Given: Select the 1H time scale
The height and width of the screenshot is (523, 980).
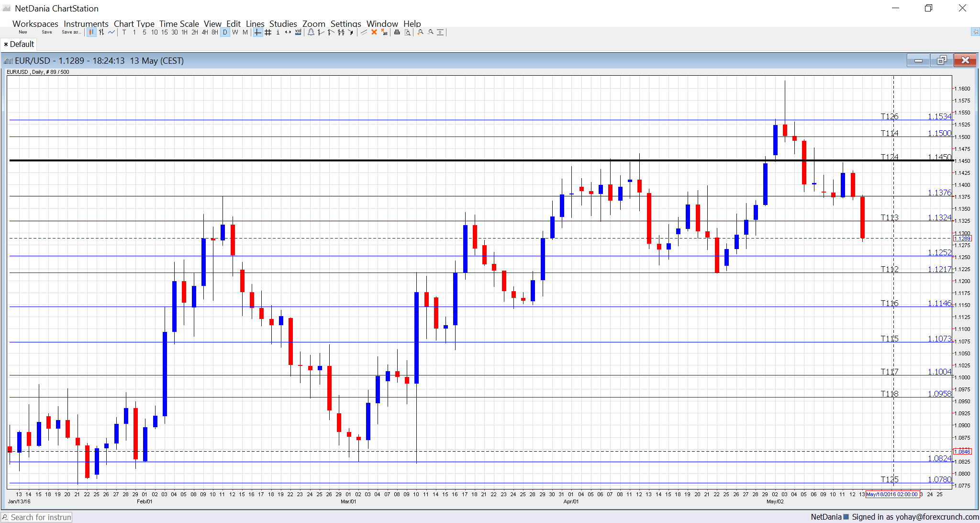Looking at the screenshot, I should pos(184,32).
